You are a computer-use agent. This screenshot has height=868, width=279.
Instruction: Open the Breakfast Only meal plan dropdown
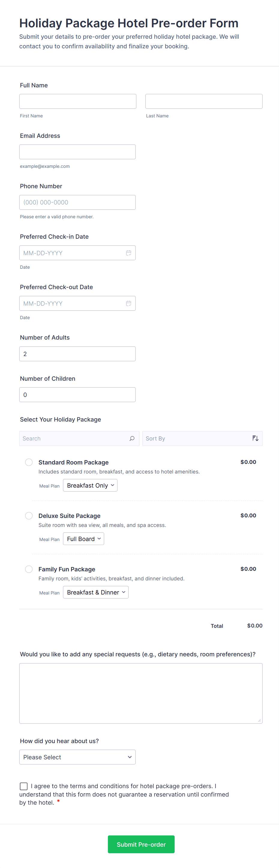(x=90, y=485)
